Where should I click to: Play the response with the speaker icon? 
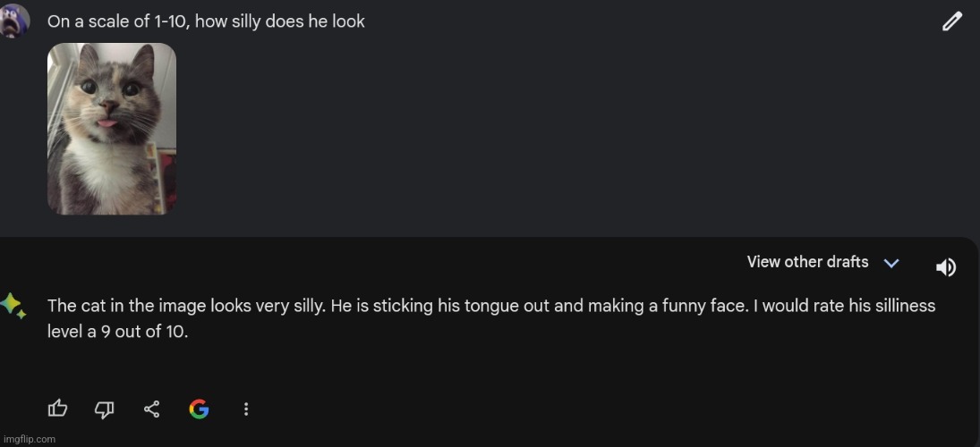945,266
